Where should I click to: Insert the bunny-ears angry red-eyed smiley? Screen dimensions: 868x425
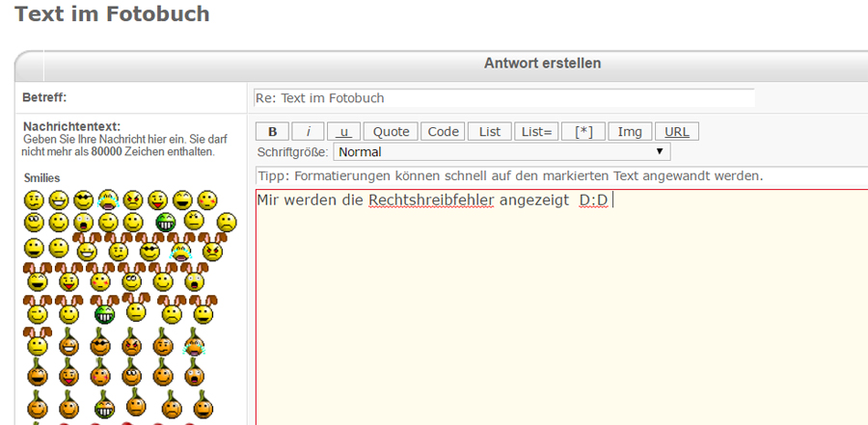click(212, 247)
